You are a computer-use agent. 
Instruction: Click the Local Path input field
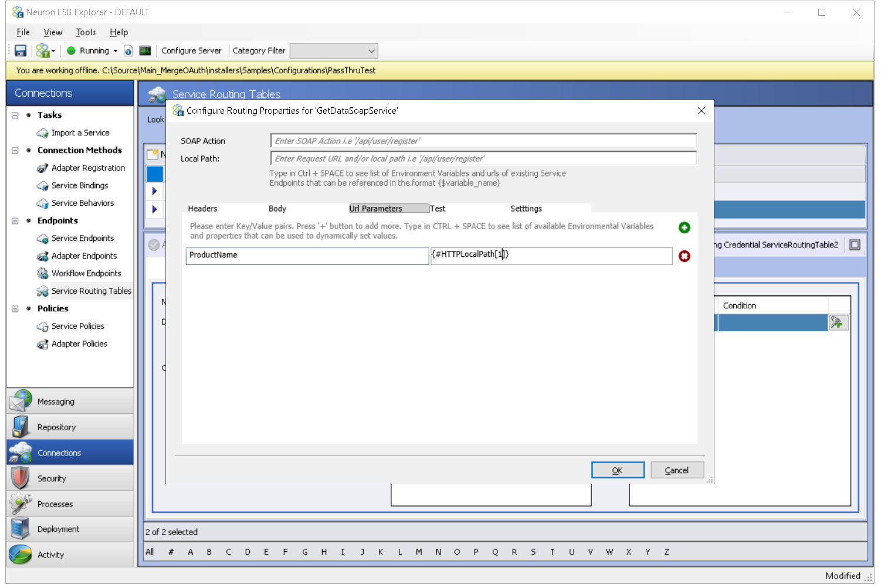(x=483, y=159)
